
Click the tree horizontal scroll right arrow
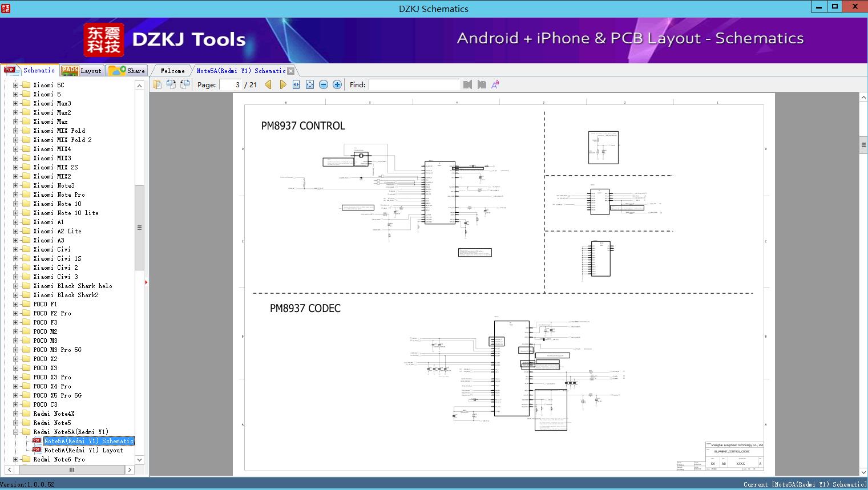pos(130,470)
